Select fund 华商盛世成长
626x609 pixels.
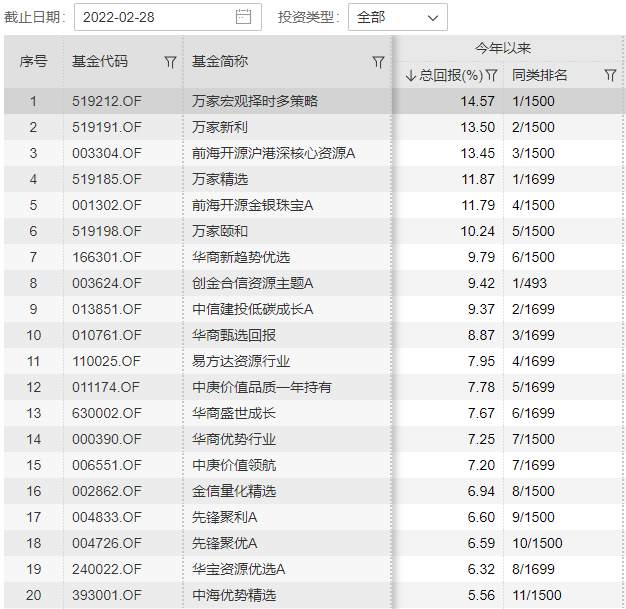pyautogui.click(x=234, y=413)
